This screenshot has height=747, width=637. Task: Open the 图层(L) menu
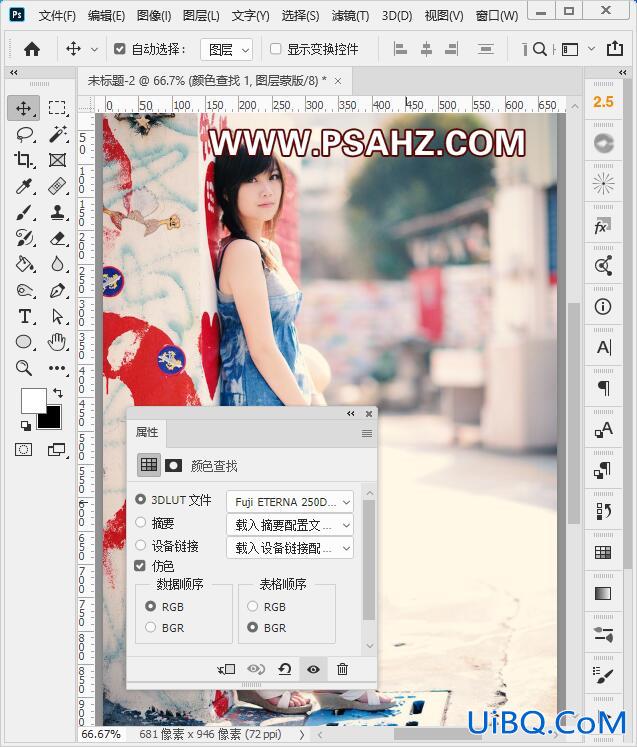click(201, 16)
